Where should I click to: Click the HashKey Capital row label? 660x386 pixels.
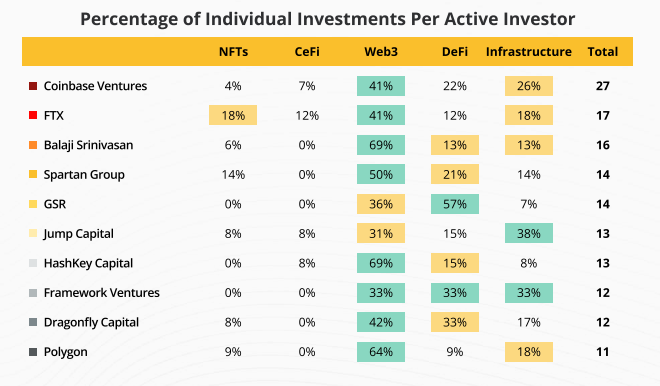pos(88,263)
